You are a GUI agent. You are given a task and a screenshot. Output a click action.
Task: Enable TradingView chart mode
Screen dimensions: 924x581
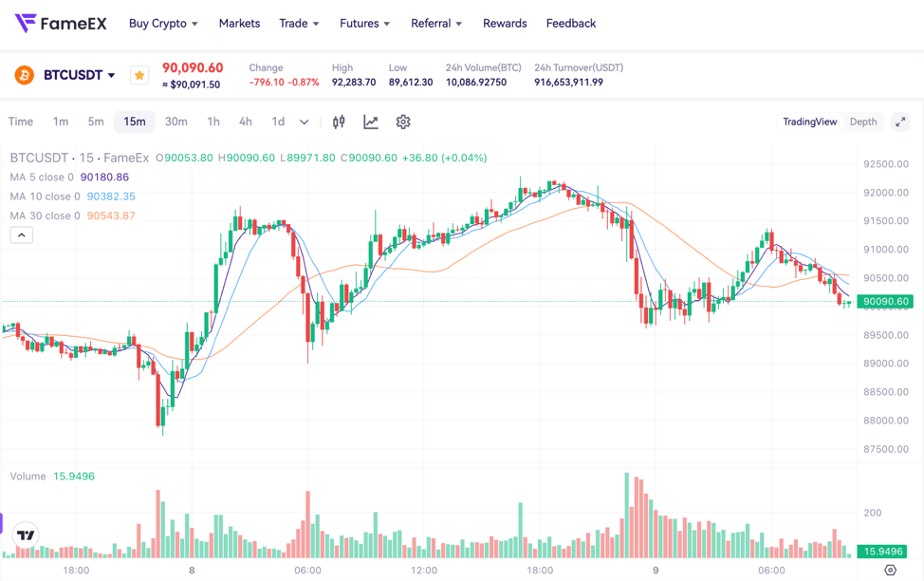(x=809, y=122)
